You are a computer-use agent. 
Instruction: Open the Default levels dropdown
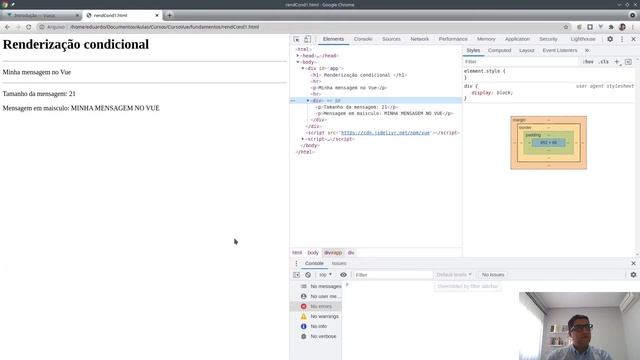[454, 275]
